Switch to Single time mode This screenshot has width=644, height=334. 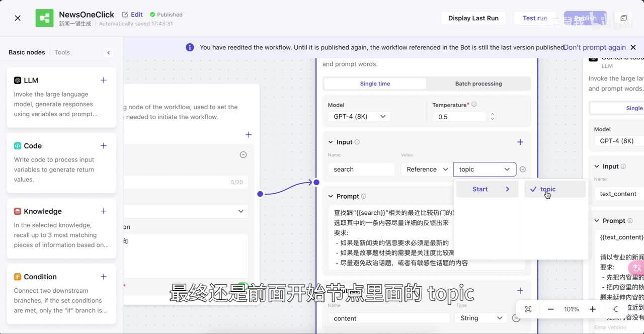point(375,83)
